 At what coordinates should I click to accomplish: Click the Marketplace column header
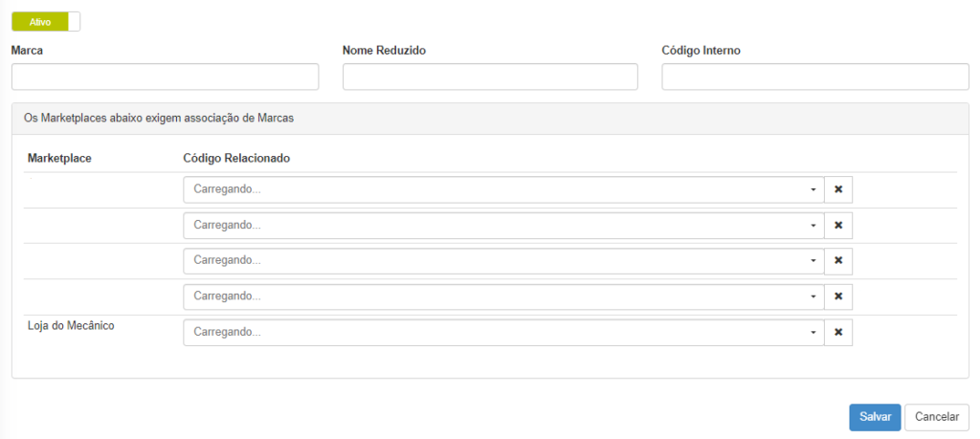coord(59,158)
